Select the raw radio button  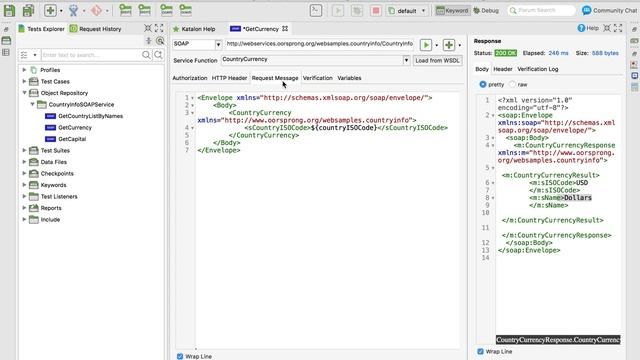pyautogui.click(x=513, y=84)
